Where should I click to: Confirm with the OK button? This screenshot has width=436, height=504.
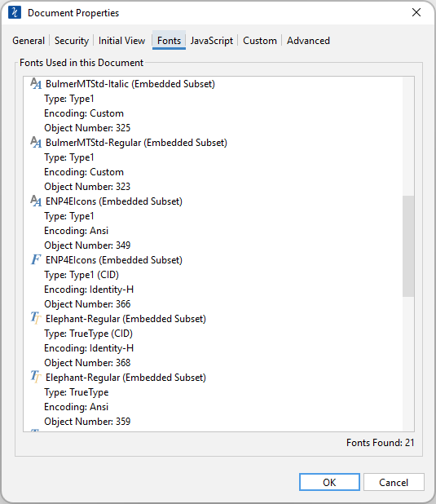pyautogui.click(x=329, y=482)
